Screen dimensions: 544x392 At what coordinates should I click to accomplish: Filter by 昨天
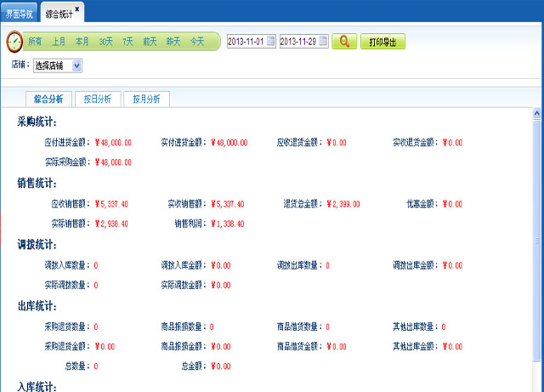click(x=173, y=42)
